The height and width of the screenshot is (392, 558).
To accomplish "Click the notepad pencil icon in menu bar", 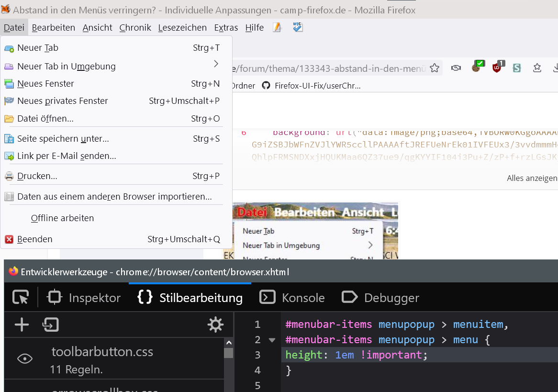I will click(x=277, y=28).
